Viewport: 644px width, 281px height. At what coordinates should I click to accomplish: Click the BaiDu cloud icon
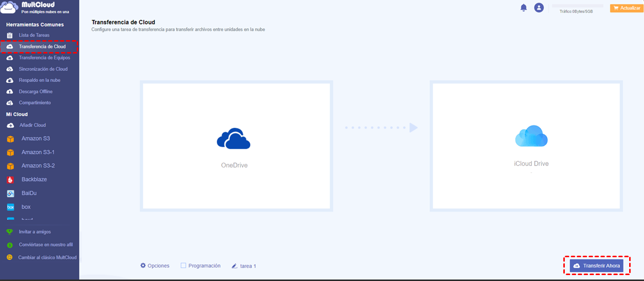[x=10, y=193]
